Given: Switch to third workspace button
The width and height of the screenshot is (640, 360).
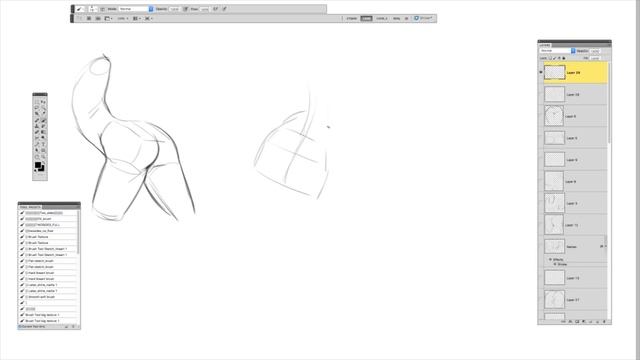Looking at the screenshot, I should (x=381, y=18).
